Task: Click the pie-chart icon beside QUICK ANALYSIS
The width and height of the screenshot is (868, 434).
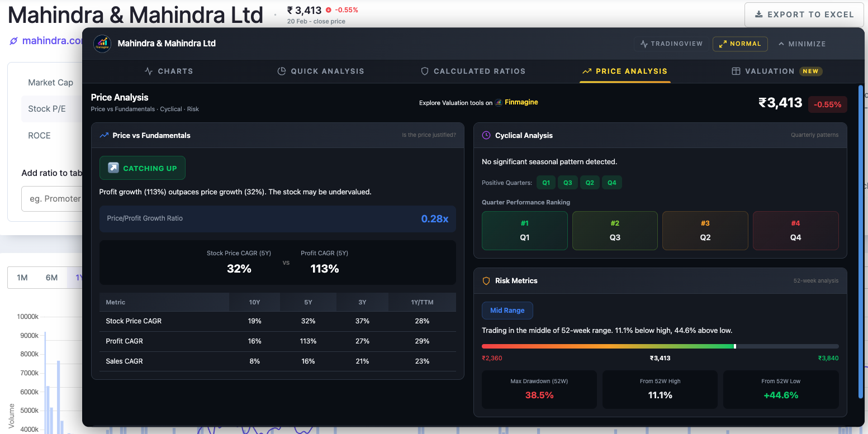Action: (281, 71)
